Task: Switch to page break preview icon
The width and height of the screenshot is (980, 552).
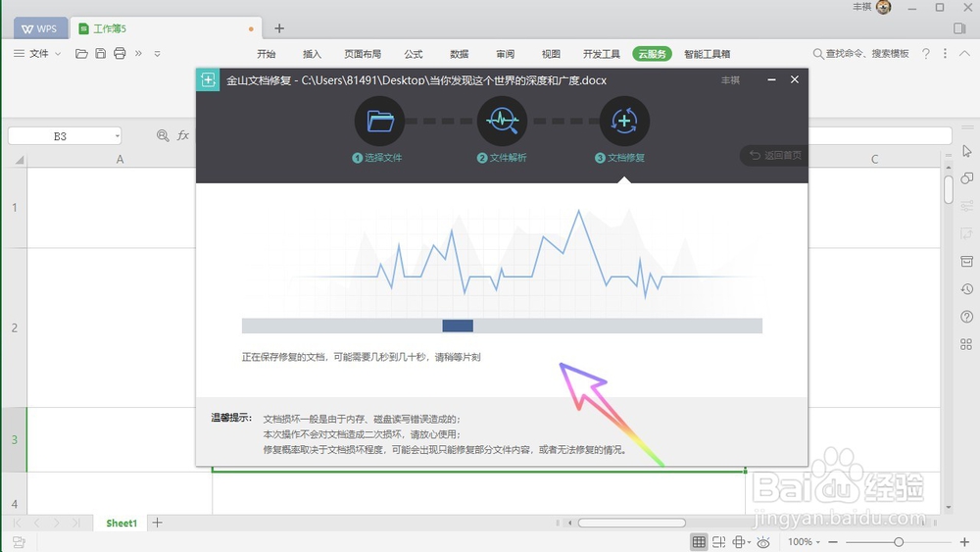Action: coord(718,542)
